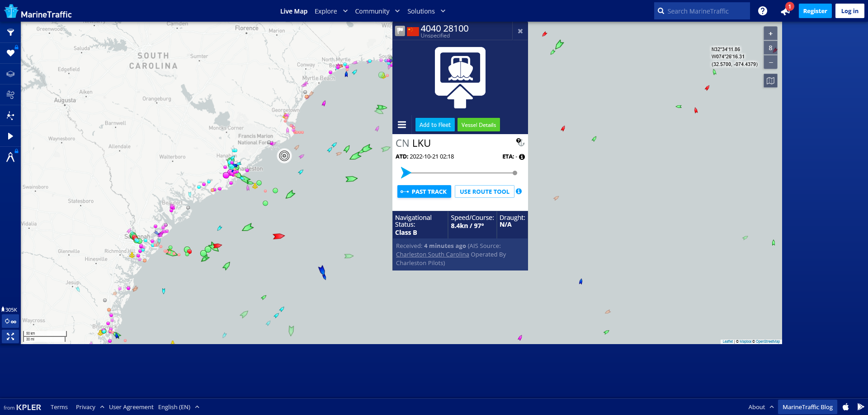Open Charleston South Carolina AIS source link
The image size is (868, 415).
click(433, 254)
